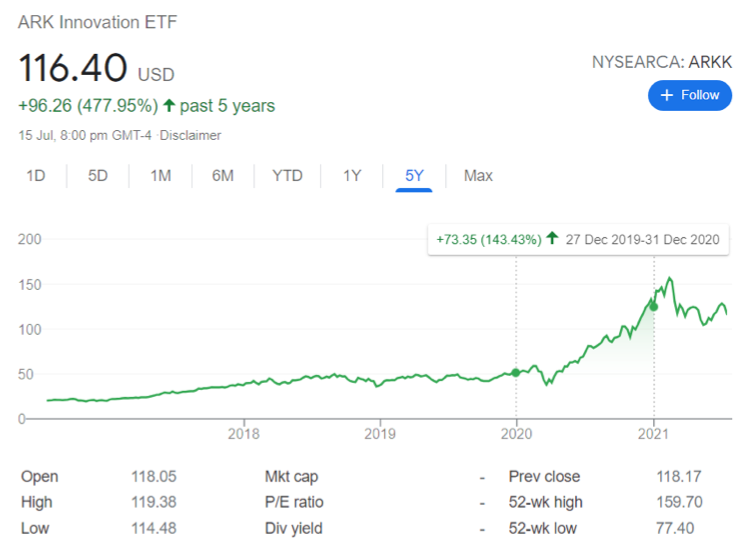Image resolution: width=756 pixels, height=556 pixels.
Task: Switch to the 5D range tab
Action: click(98, 176)
